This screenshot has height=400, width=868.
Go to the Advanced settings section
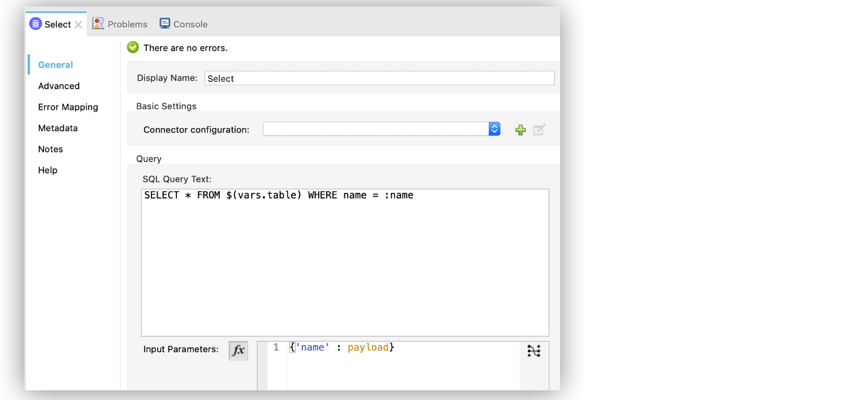59,86
